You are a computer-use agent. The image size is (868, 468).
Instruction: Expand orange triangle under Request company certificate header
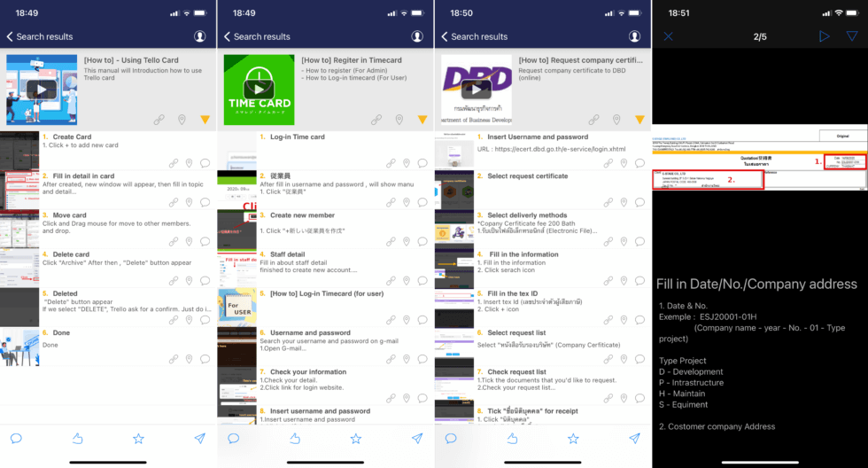click(639, 120)
